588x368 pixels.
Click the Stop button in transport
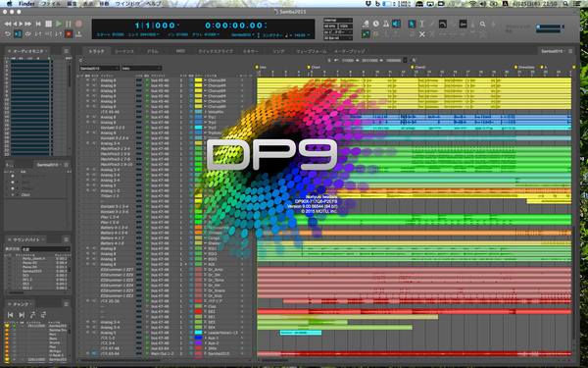[x=48, y=24]
